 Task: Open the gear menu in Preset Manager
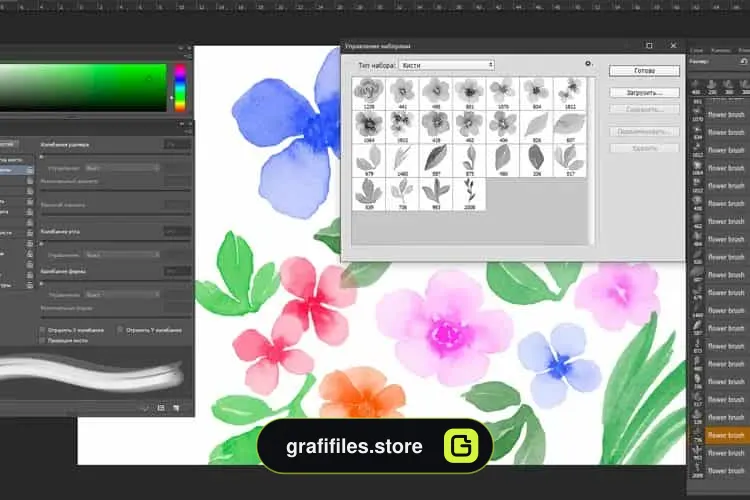(588, 64)
